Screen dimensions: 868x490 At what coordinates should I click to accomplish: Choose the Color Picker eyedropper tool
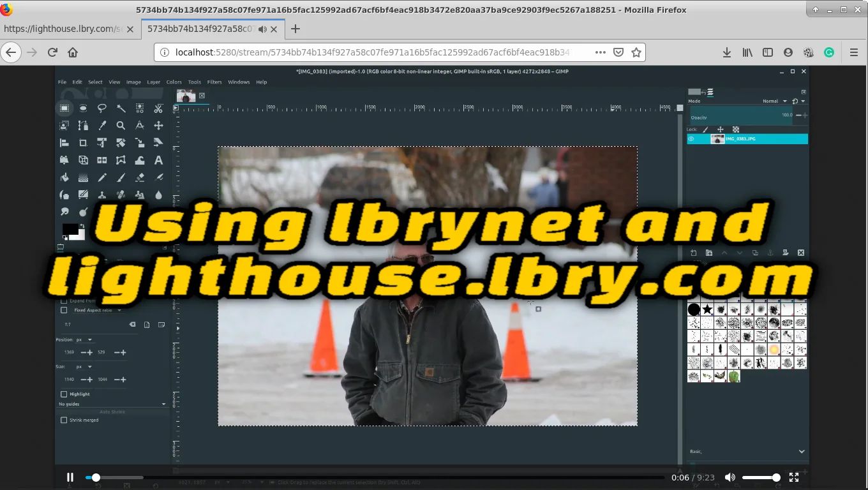[101, 126]
